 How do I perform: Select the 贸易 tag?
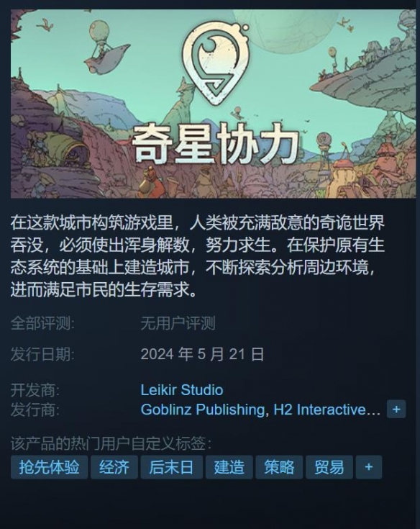(x=329, y=467)
